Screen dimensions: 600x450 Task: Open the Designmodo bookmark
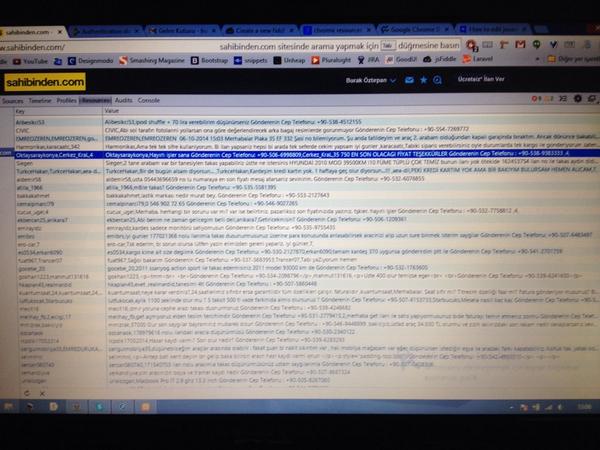(x=90, y=61)
